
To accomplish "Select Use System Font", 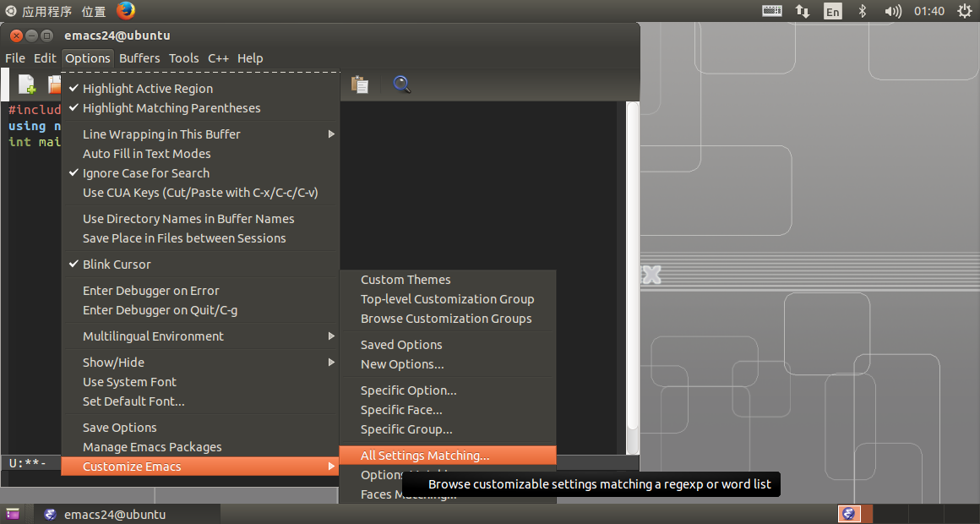I will 200,382.
